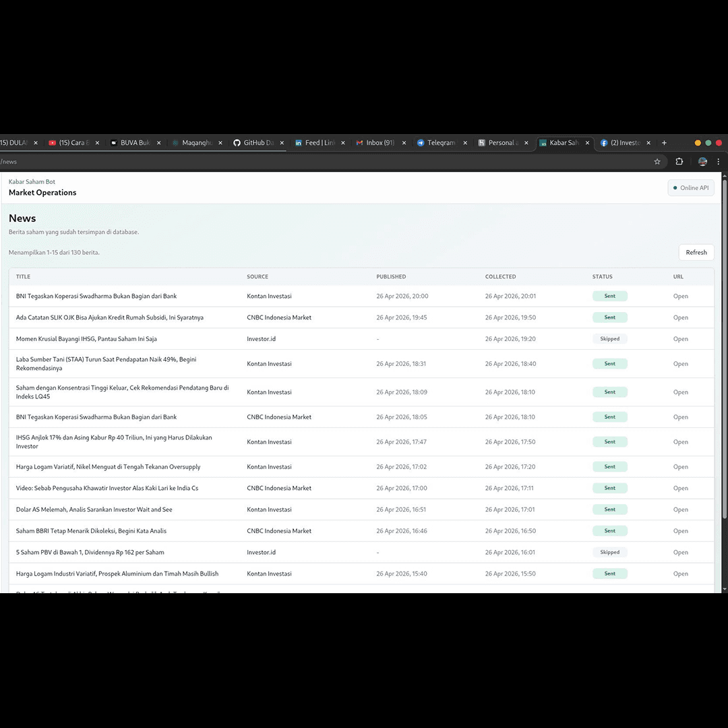
Task: Open the browser extensions puzzle icon
Action: pyautogui.click(x=679, y=162)
